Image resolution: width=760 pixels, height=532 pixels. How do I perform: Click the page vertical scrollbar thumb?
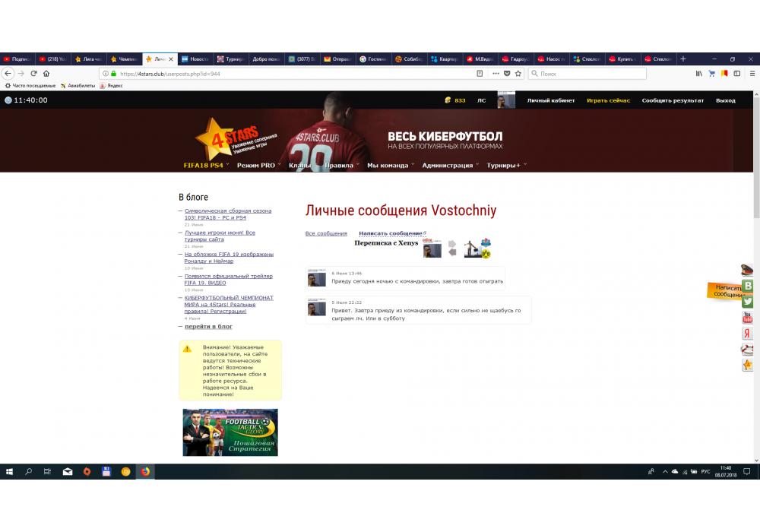coord(756,157)
